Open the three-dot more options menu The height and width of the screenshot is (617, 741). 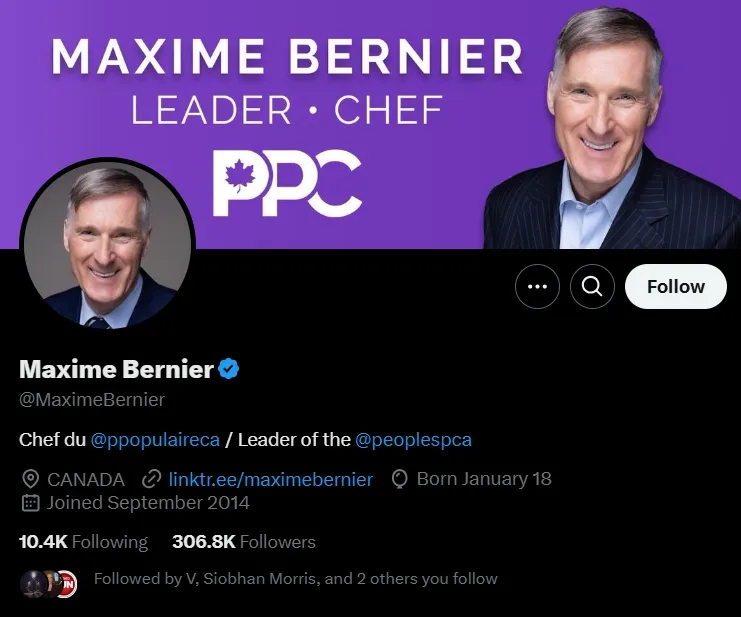tap(537, 287)
